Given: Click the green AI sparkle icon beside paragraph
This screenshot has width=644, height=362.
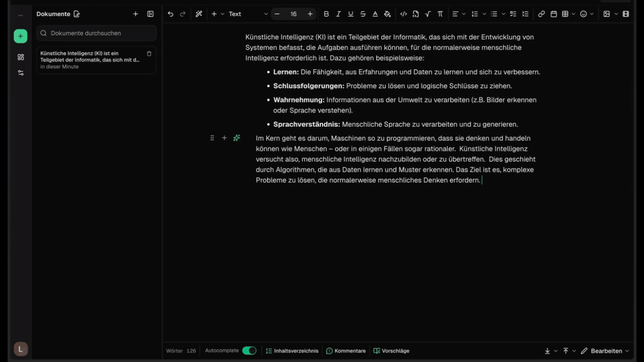Looking at the screenshot, I should click(x=236, y=138).
